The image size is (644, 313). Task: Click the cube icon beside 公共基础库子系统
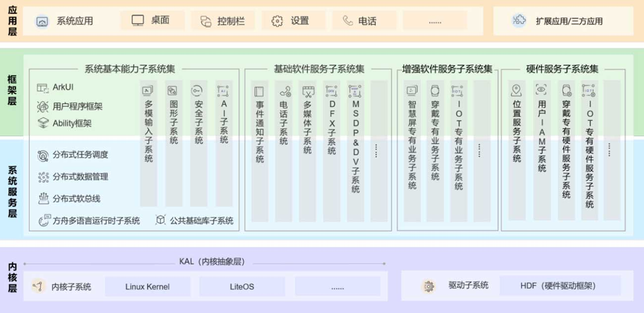161,220
